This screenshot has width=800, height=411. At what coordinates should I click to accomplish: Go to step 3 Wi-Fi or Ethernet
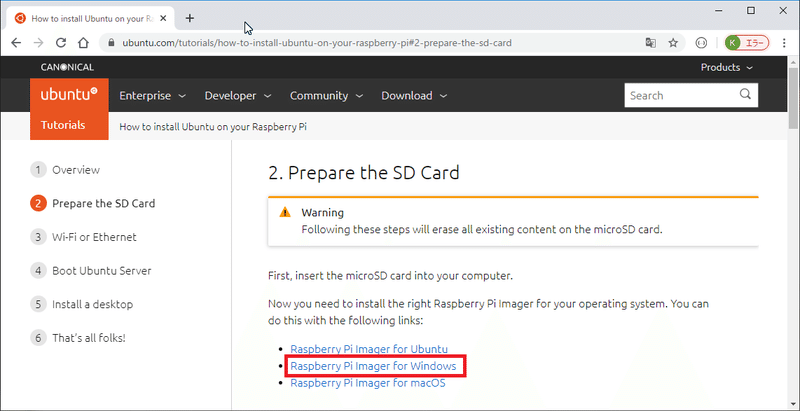point(94,237)
